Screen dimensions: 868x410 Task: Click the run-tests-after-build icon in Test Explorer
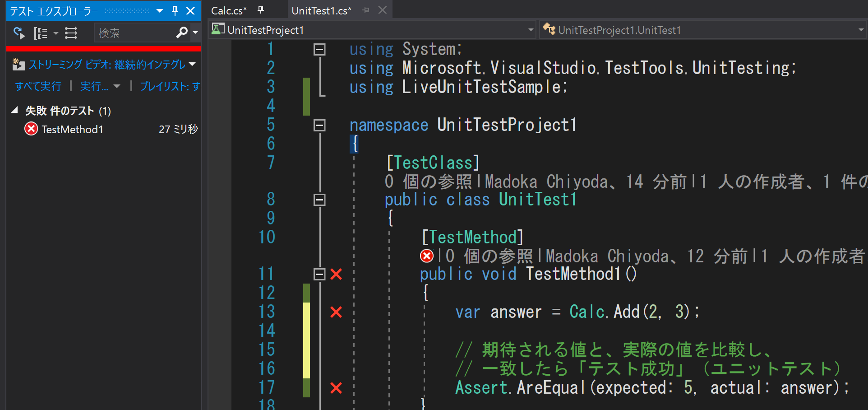[x=19, y=33]
